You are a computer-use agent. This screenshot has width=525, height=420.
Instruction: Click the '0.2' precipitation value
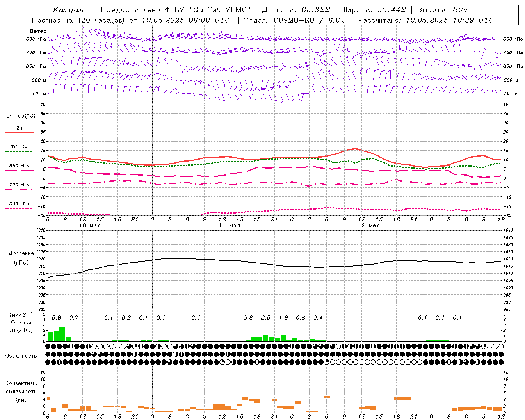[126, 317]
